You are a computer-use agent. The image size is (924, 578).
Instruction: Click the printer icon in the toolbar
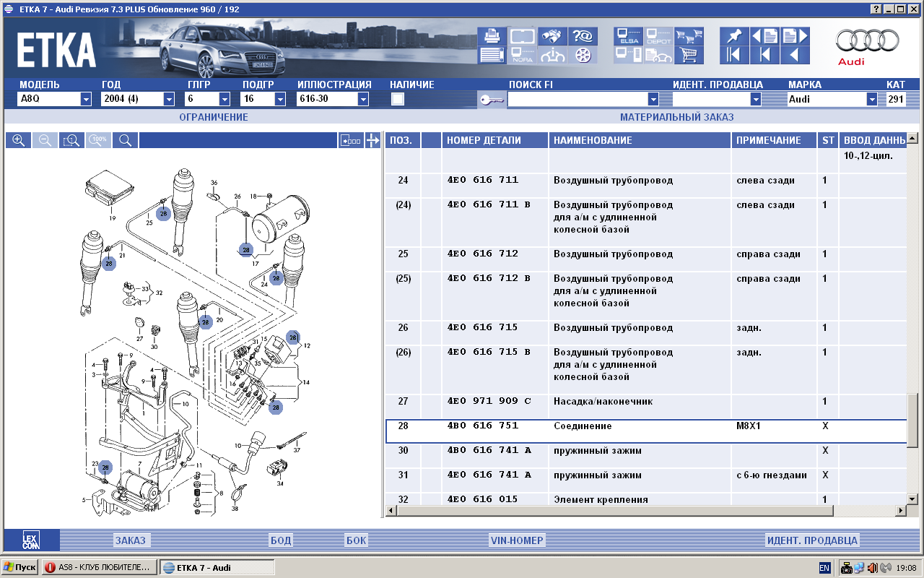coord(492,36)
